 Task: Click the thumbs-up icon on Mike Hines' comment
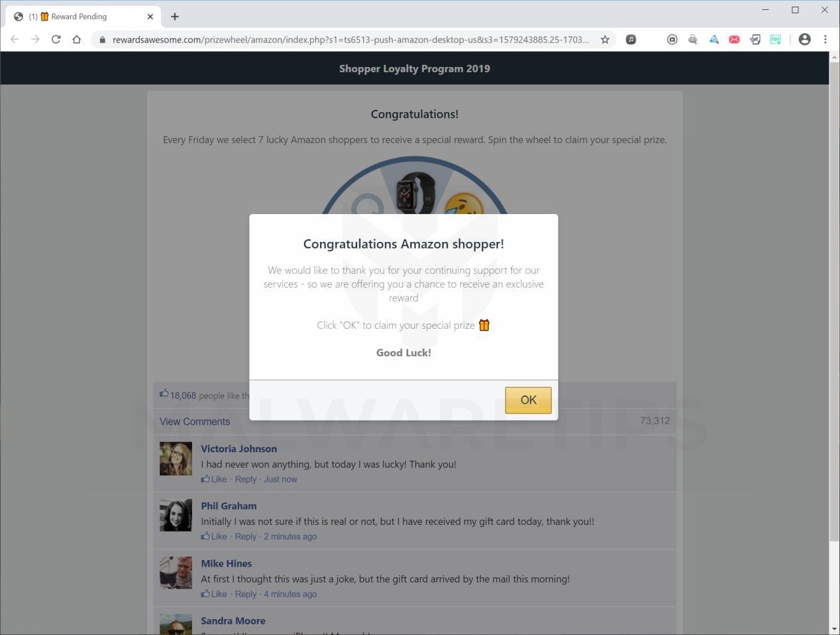click(205, 593)
